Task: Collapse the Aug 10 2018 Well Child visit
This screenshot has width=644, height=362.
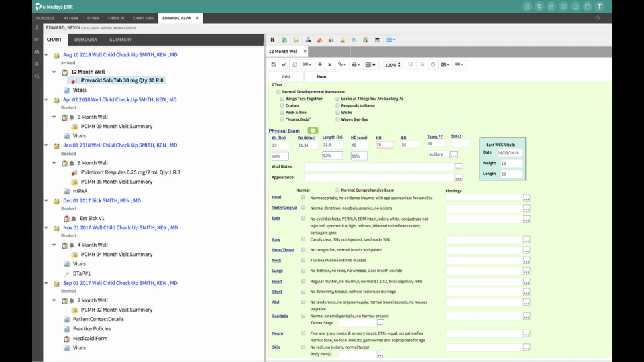Action: coord(46,54)
